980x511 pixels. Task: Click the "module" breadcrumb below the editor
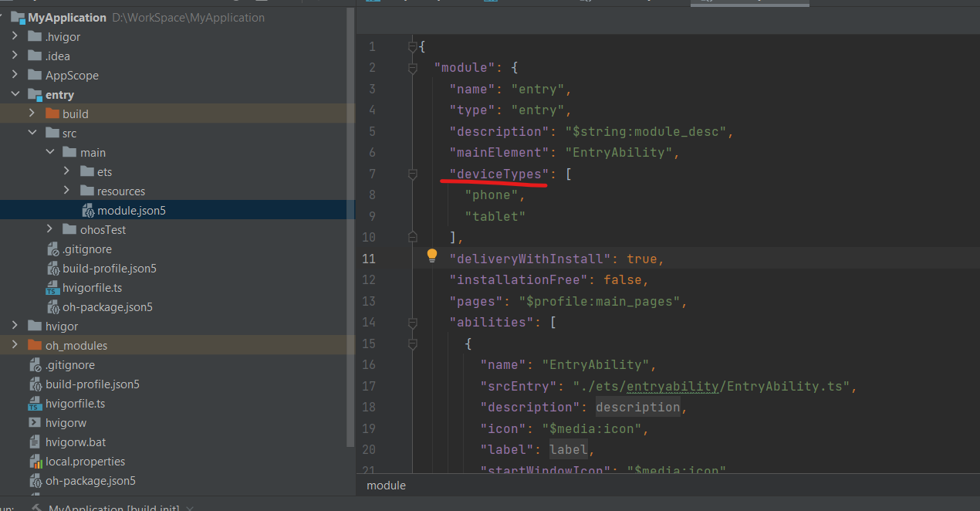(x=386, y=486)
